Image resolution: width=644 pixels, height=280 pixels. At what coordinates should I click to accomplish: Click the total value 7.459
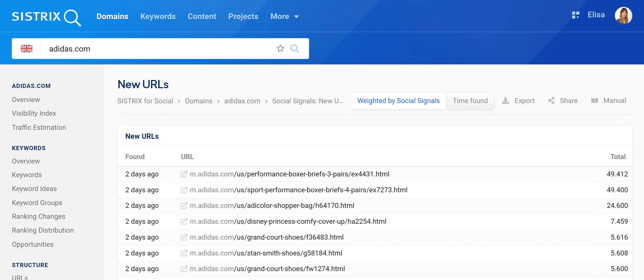click(619, 221)
